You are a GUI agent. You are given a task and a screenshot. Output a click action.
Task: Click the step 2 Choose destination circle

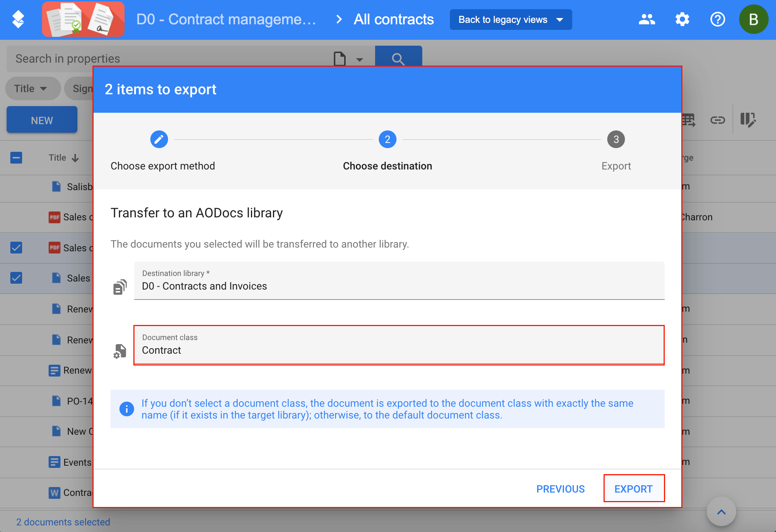tap(388, 139)
